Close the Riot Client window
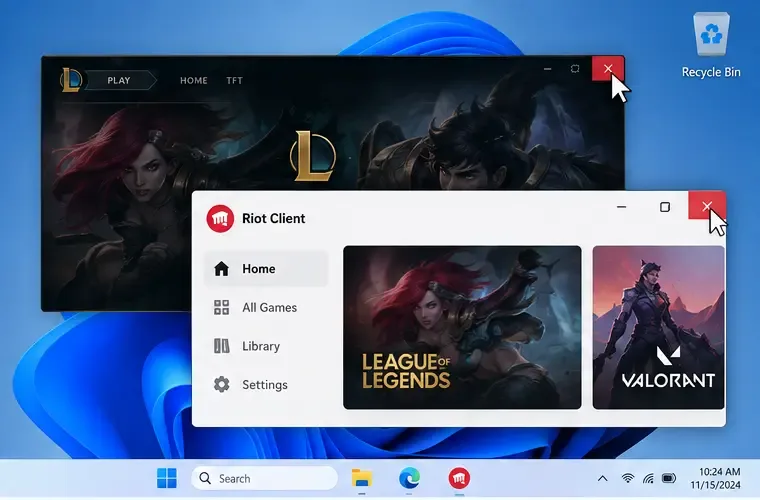This screenshot has width=760, height=500. pos(707,206)
